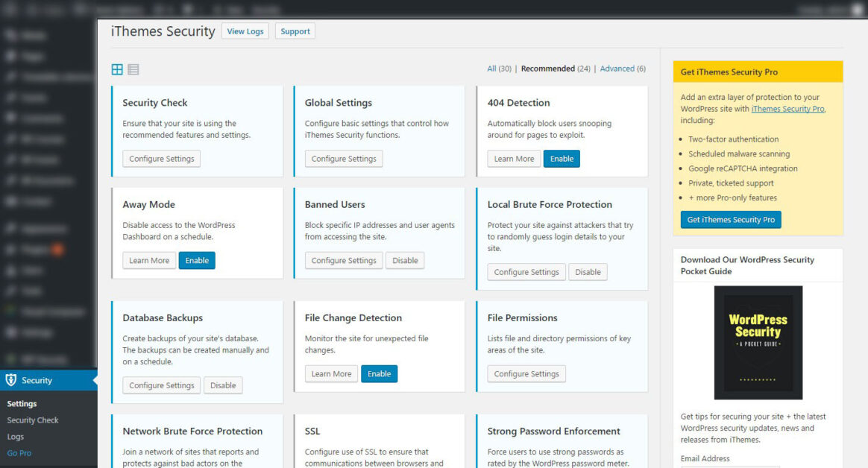Viewport: 868px width, 468px height.
Task: Switch to list view icon
Action: [x=133, y=69]
